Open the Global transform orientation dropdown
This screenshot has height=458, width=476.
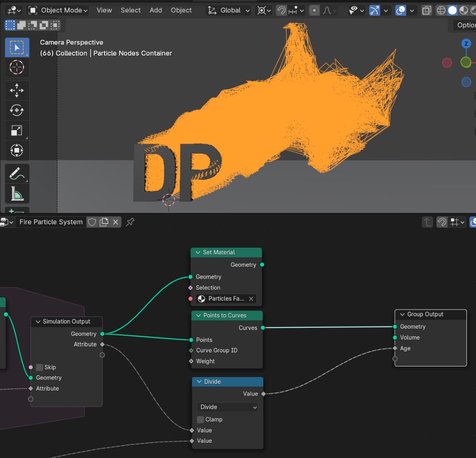tap(229, 10)
